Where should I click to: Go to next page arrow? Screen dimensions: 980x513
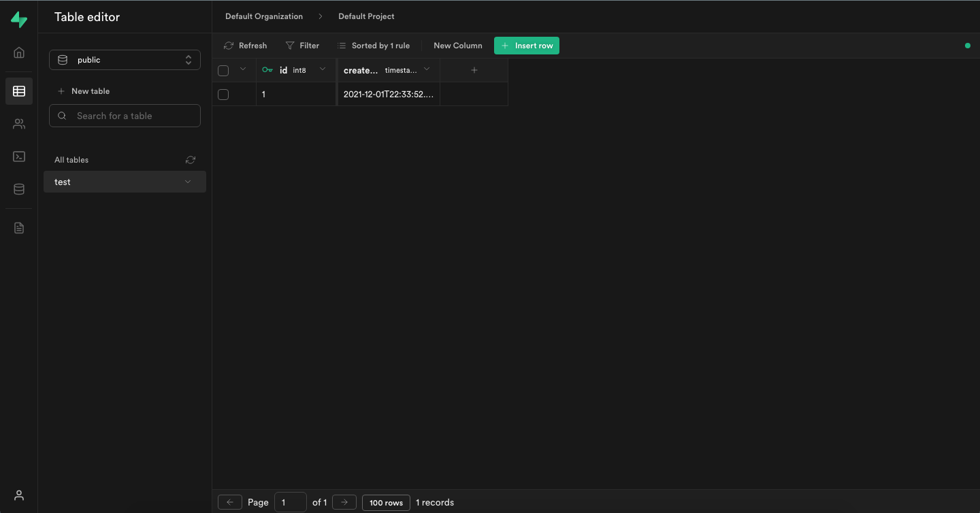(344, 502)
